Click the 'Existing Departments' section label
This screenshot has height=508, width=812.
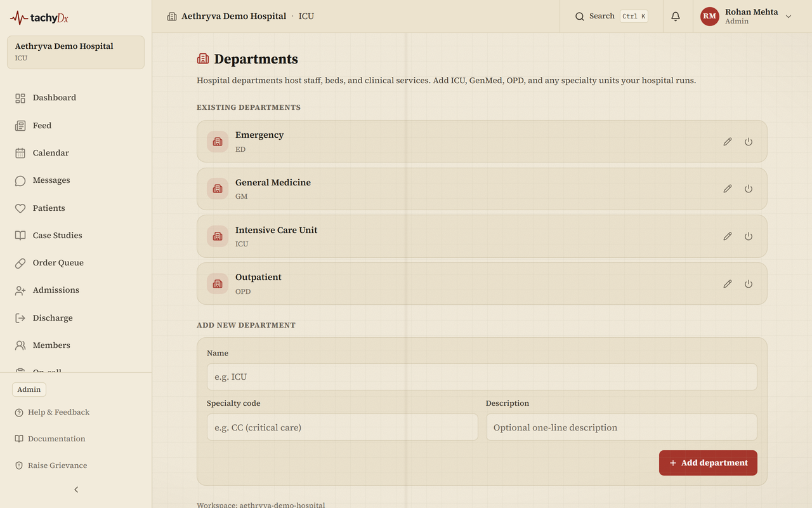point(249,107)
